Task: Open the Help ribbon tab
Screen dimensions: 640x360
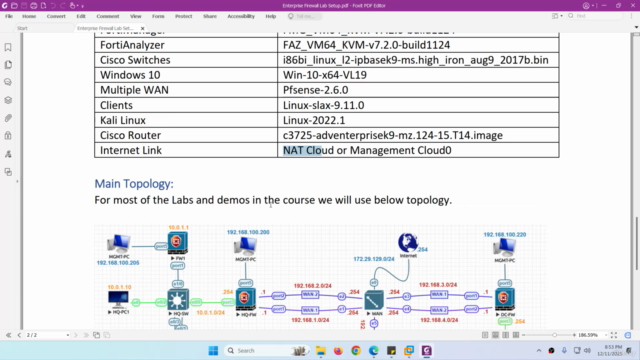Action: (271, 16)
